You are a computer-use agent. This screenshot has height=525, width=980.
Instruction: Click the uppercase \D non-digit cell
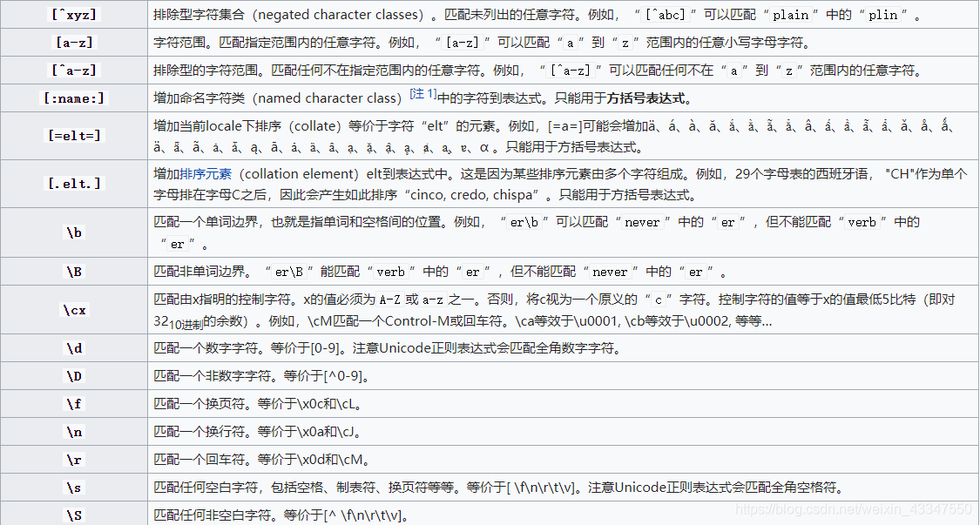pyautogui.click(x=74, y=376)
